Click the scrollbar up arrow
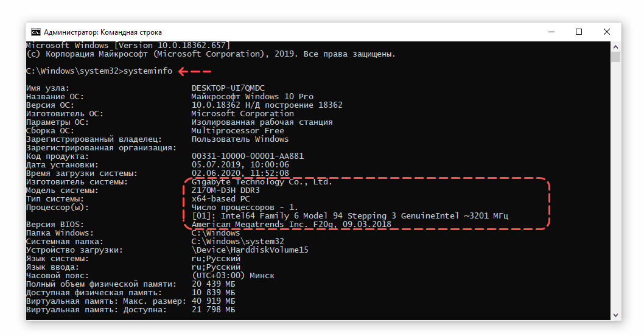Screen dimensions: 644x336 615,46
